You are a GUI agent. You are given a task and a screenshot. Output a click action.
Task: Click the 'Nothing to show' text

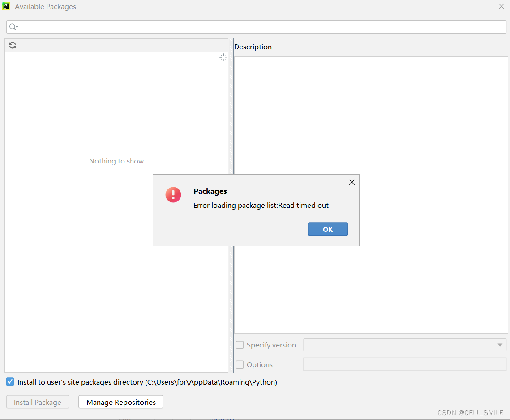point(116,161)
